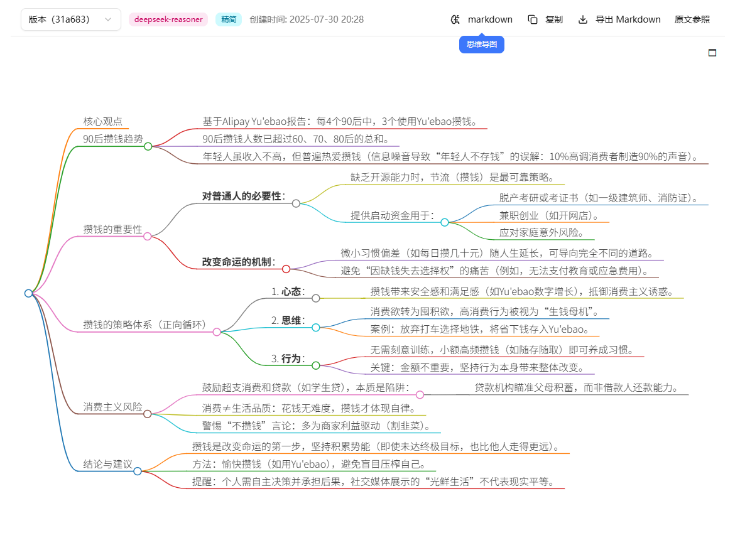
Task: Click the markdown view switch icon
Action: click(455, 19)
